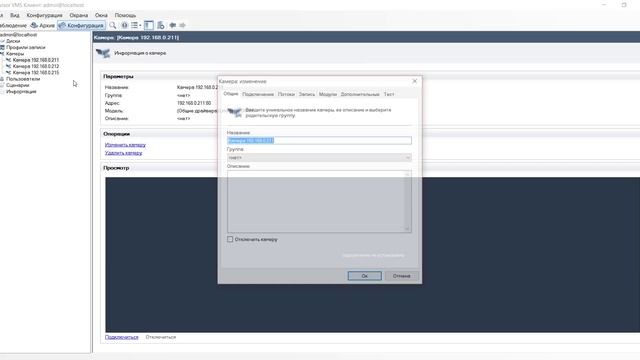Select Пользователи in the tree

pos(23,79)
